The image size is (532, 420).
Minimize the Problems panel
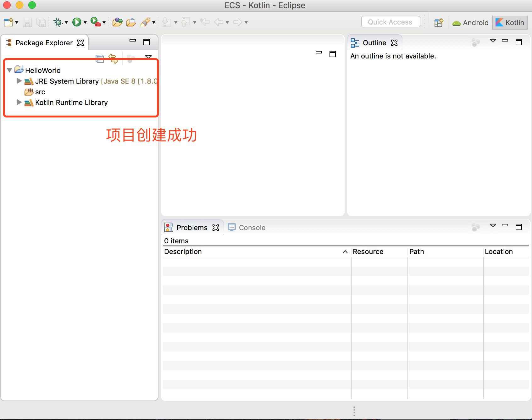[505, 225]
